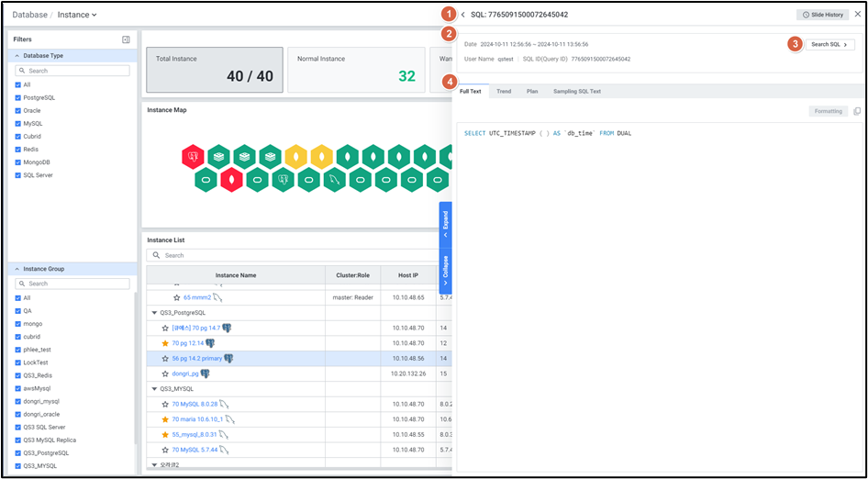Image resolution: width=868 pixels, height=479 pixels.
Task: Go back using the arrow beside SQL title
Action: pos(463,15)
